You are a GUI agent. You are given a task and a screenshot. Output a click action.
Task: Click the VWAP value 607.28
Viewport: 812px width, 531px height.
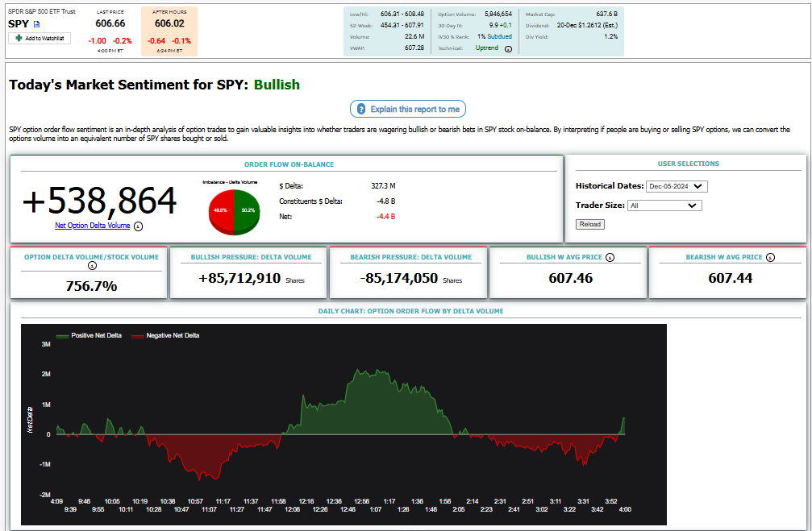414,48
